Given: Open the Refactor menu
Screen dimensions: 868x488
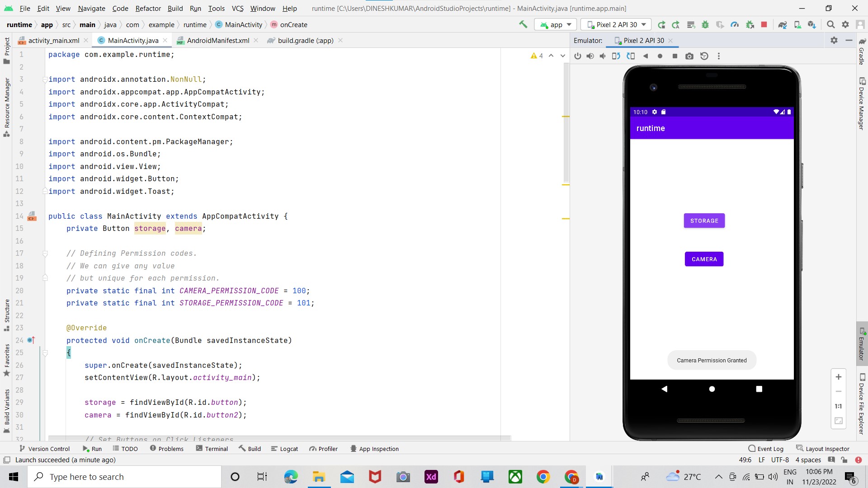Looking at the screenshot, I should tap(148, 8).
